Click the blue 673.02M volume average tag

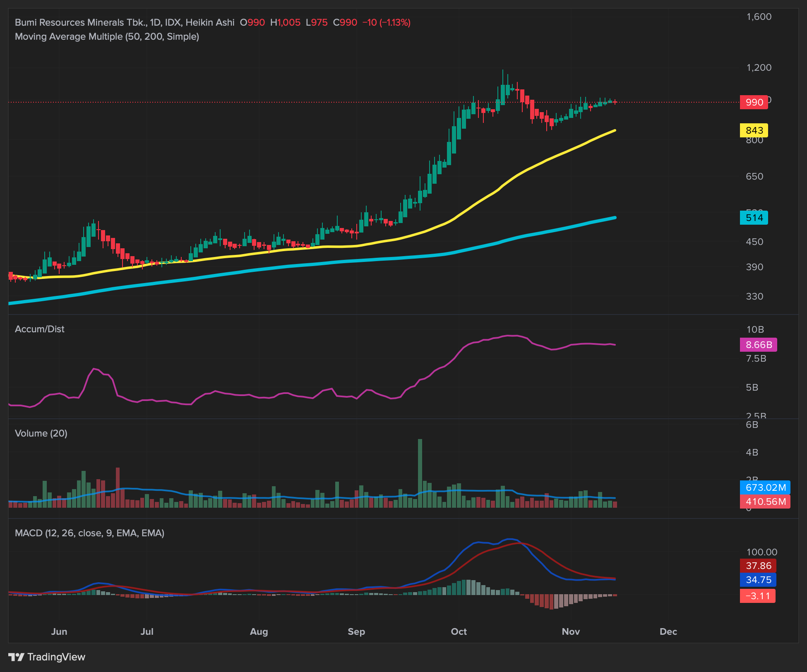(765, 487)
